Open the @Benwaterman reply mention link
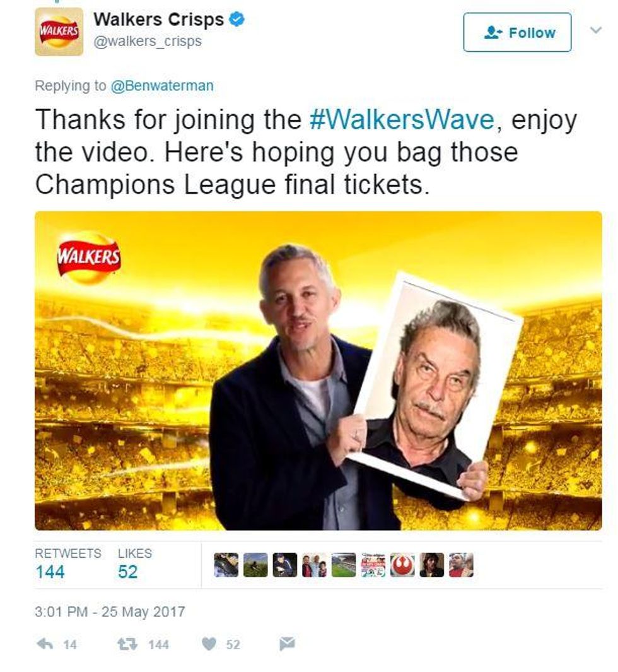618x672 pixels. (162, 86)
